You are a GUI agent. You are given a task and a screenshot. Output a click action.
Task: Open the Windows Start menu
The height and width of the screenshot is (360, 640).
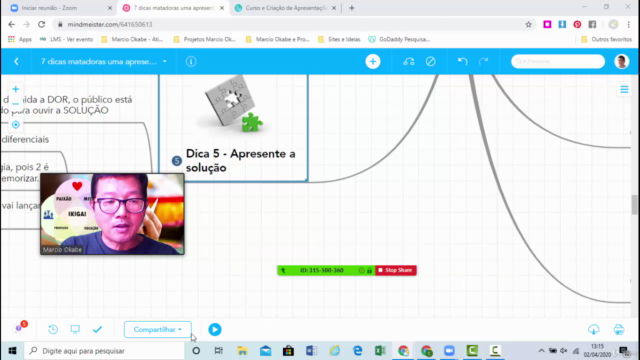click(12, 351)
